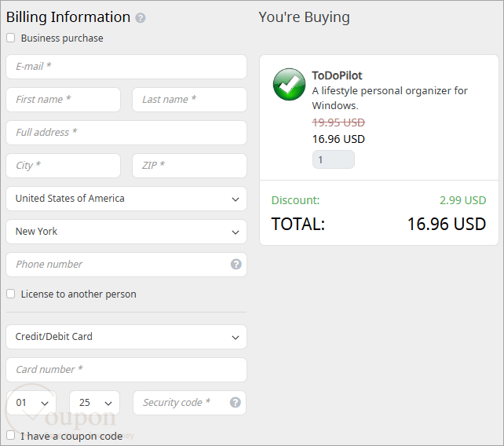Click the struck-through 19.95 USD price
Viewport: 504px width, 446px height.
pyautogui.click(x=338, y=122)
